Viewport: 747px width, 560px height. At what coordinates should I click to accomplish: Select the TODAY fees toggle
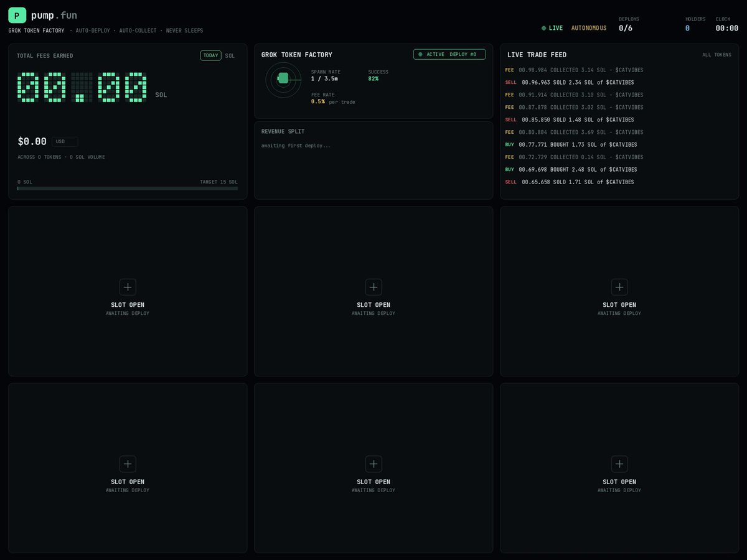tap(210, 55)
